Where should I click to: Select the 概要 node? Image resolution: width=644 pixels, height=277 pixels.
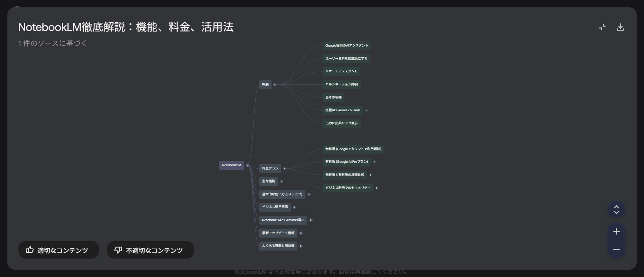coord(265,84)
